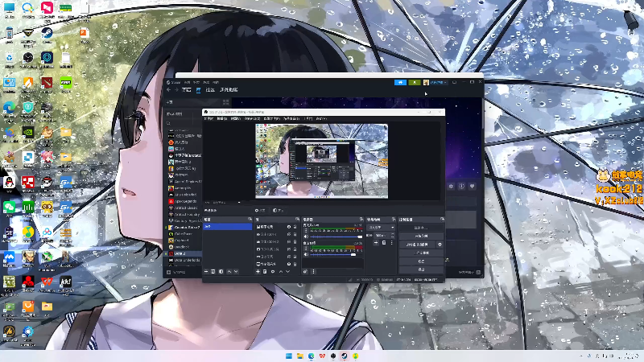Adjust transition duration spinner arrows
Screen dimensions: 644x362
[393, 235]
